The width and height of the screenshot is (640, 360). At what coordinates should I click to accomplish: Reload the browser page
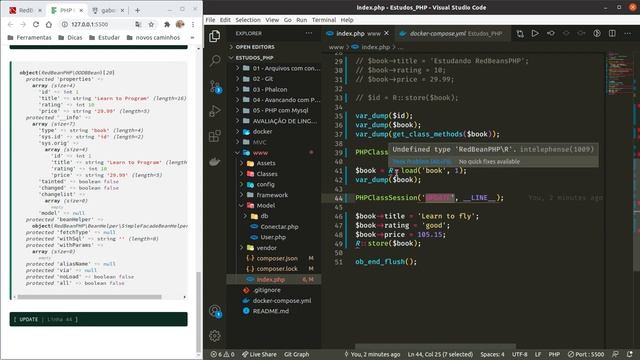[x=36, y=24]
